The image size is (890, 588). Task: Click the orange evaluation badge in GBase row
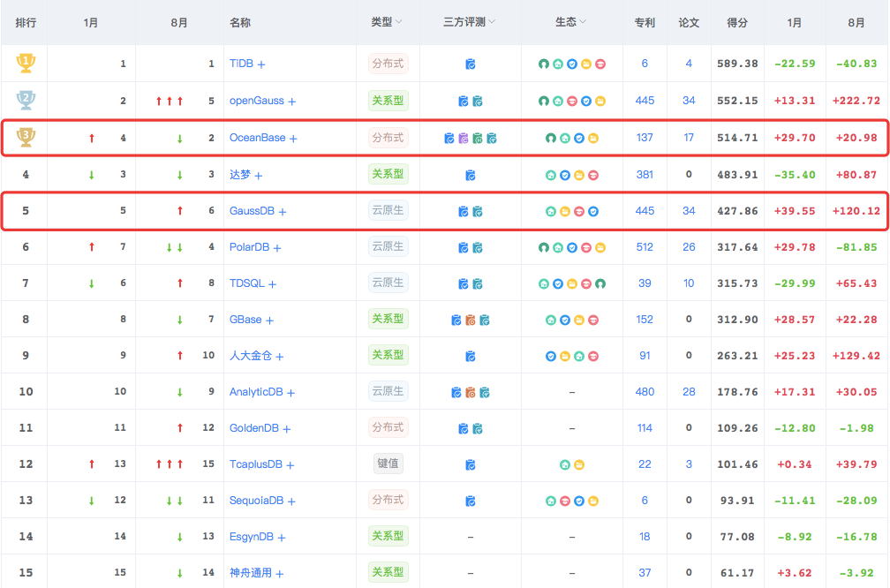point(470,320)
